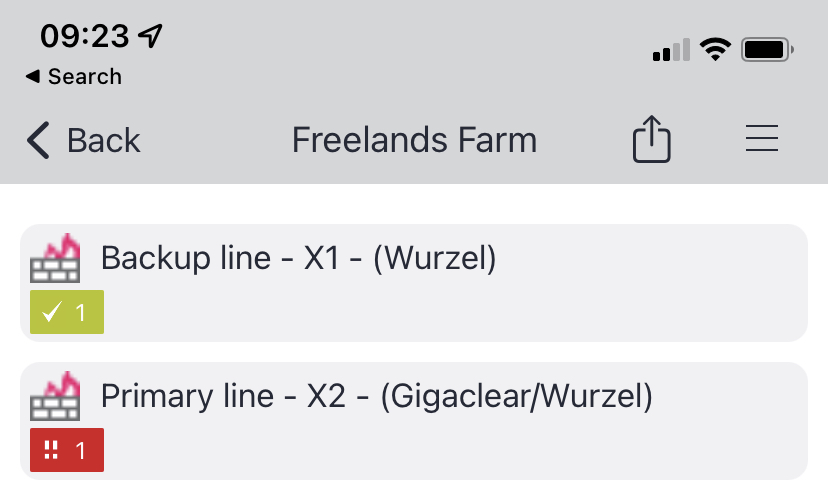
Task: Tap the location arrow next to time
Action: click(151, 37)
